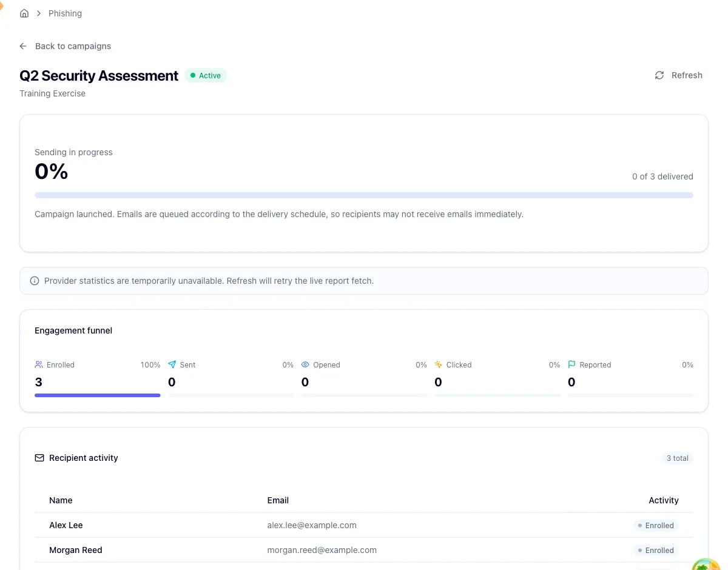Click the breadcrumb chevron separator
This screenshot has height=570, width=728.
[39, 13]
